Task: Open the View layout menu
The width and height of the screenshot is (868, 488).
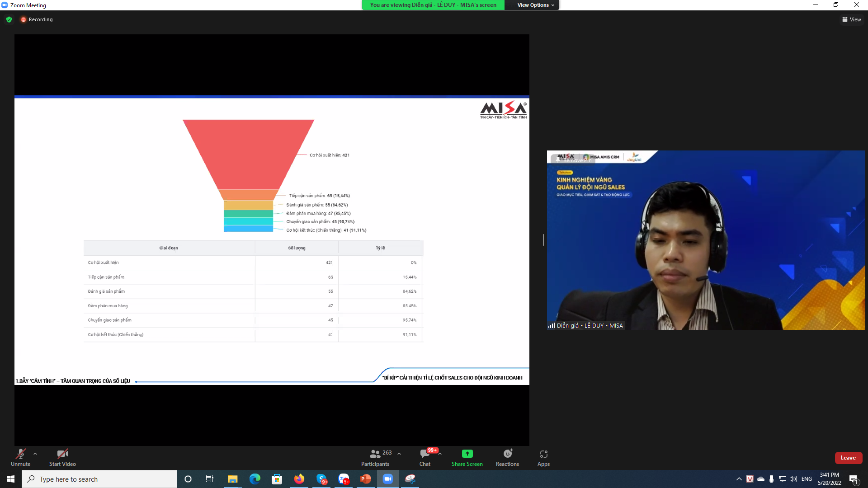Action: [851, 19]
